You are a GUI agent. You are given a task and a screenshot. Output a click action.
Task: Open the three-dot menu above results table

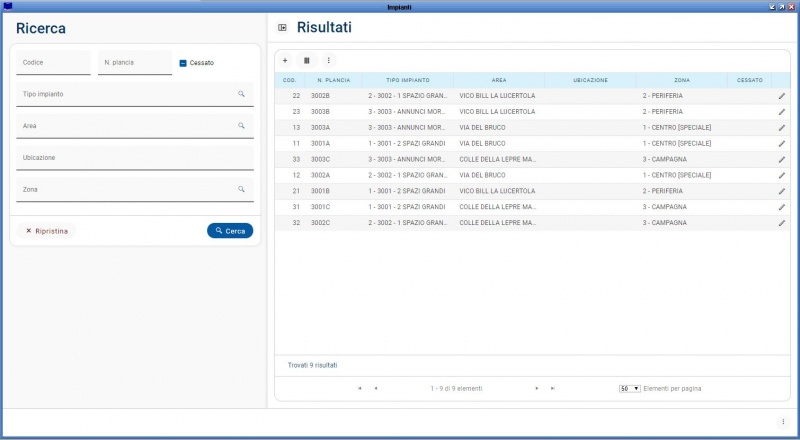pyautogui.click(x=329, y=60)
